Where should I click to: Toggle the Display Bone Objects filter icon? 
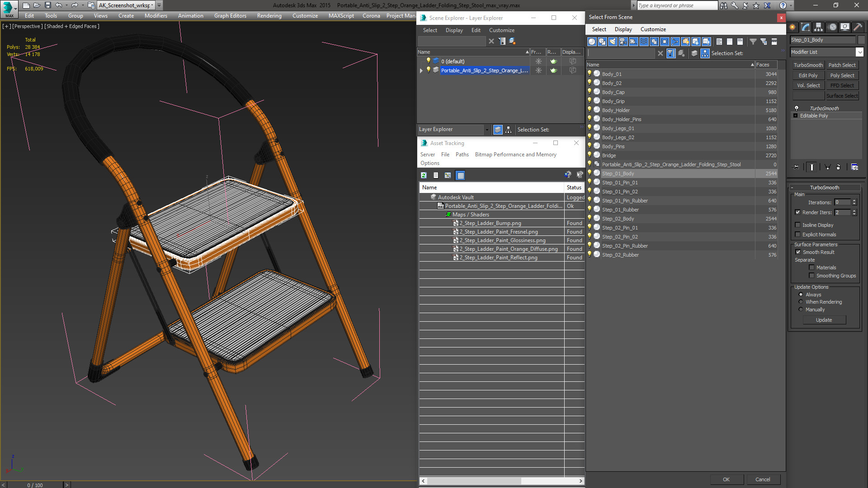tap(675, 42)
